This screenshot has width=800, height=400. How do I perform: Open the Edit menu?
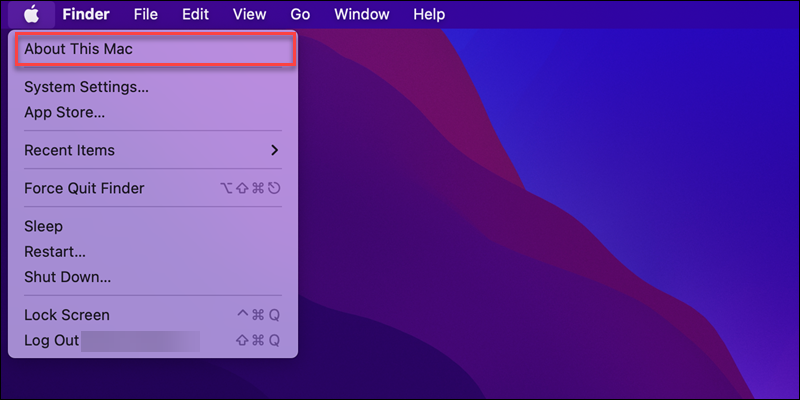(195, 14)
